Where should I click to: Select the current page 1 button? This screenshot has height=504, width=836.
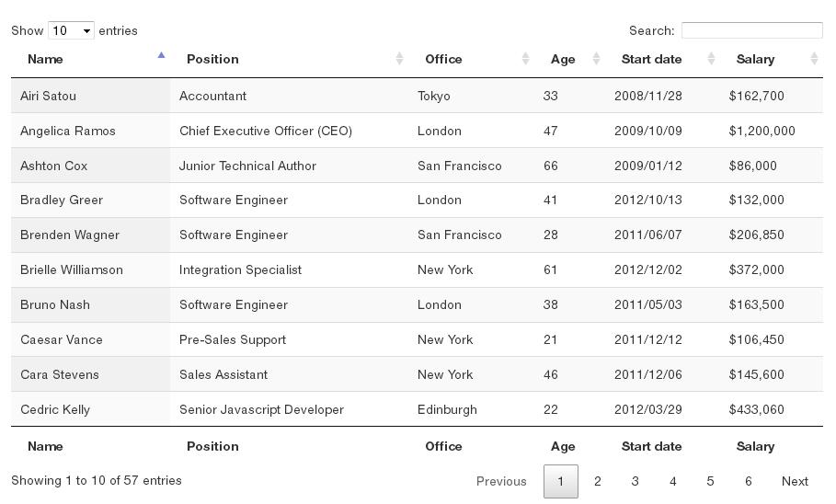pyautogui.click(x=561, y=481)
